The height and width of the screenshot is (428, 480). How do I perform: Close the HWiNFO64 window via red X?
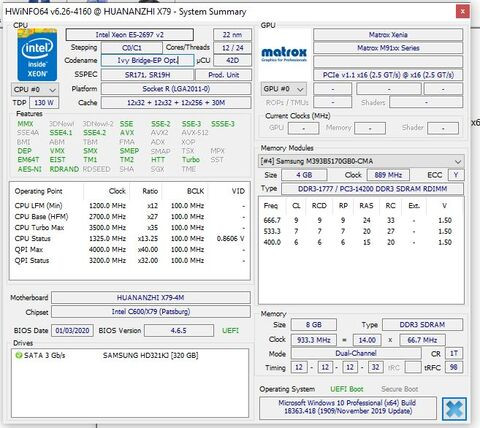(463, 12)
